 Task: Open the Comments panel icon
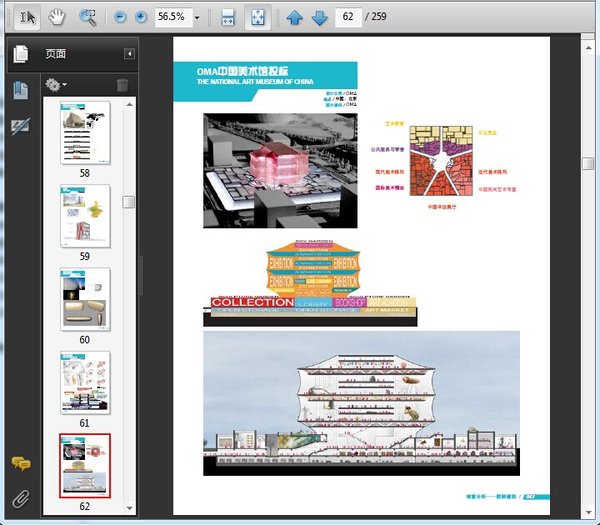20,463
